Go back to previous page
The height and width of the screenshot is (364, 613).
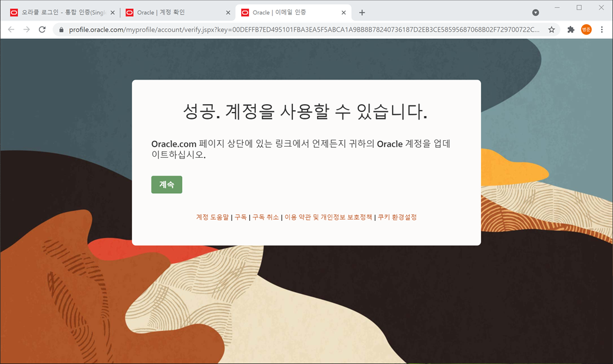coord(11,29)
